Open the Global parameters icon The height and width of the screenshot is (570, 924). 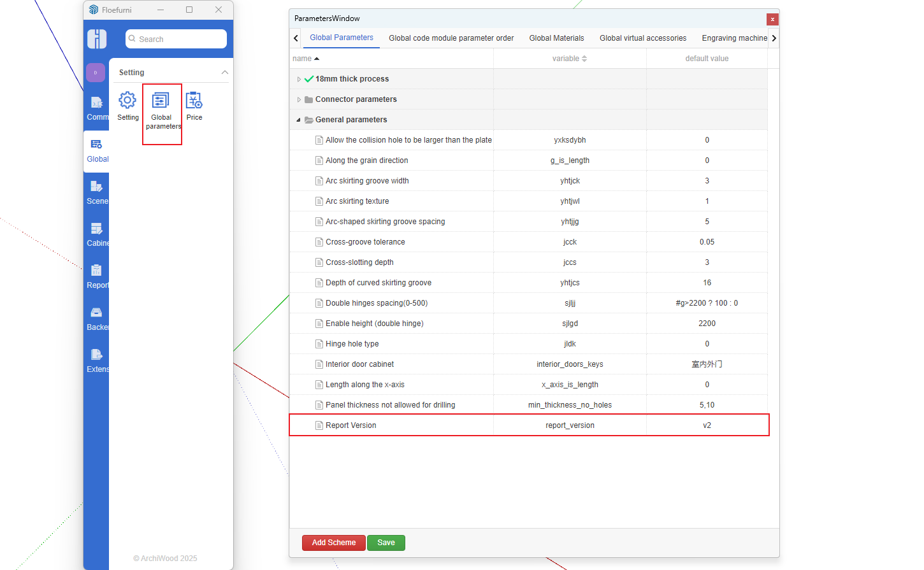pyautogui.click(x=161, y=101)
